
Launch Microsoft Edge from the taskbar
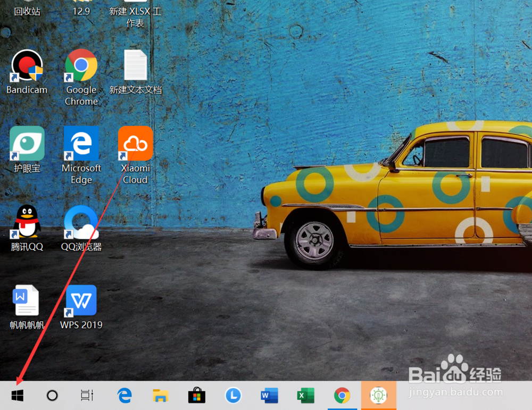click(124, 396)
